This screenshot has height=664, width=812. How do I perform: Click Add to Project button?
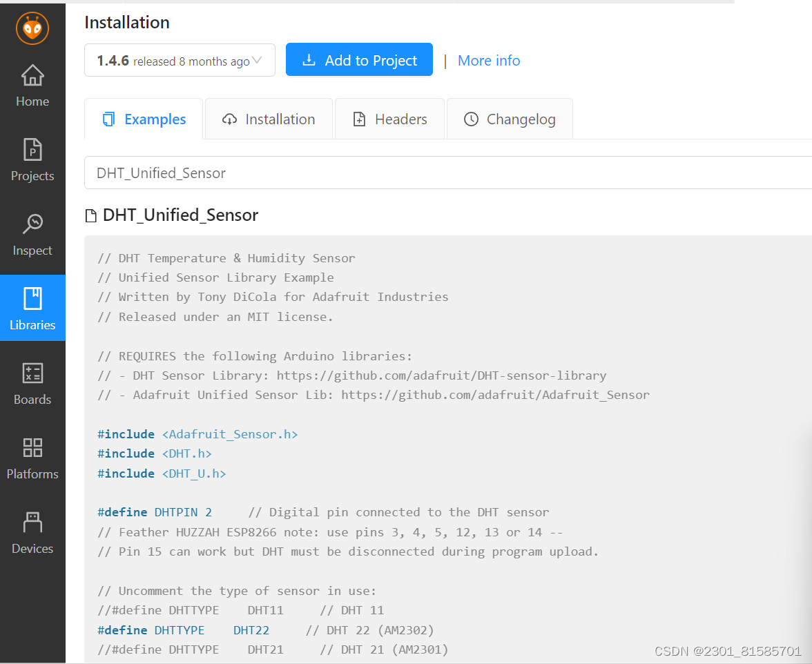(x=359, y=59)
